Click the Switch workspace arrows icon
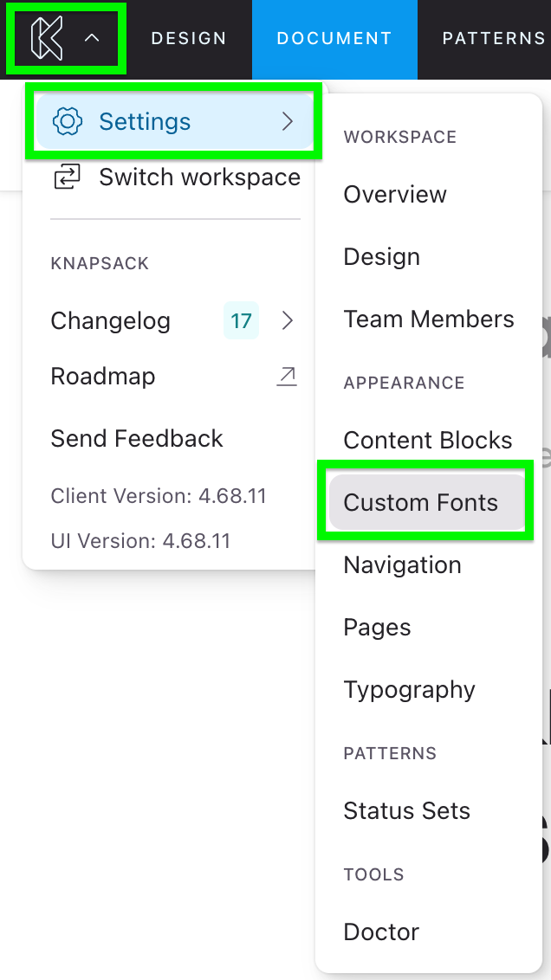Screen dimensions: 551x980 [67, 177]
